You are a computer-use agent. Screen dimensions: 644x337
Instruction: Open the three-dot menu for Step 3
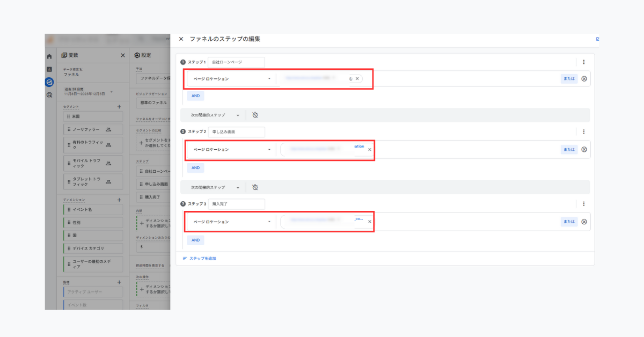coord(583,204)
